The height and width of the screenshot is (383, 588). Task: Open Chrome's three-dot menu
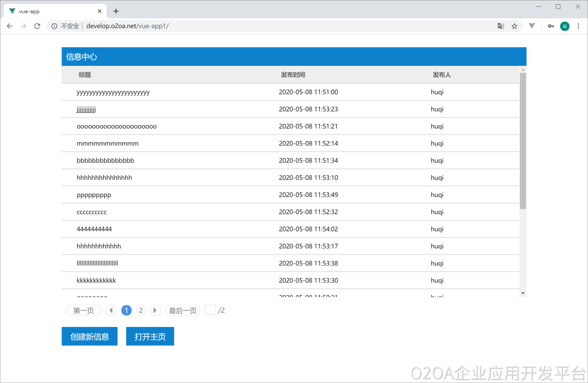(578, 26)
